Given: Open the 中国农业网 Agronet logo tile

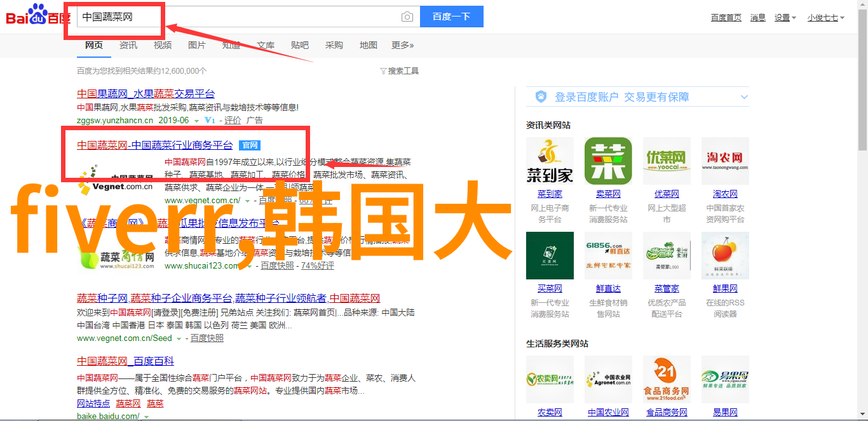Looking at the screenshot, I should 608,379.
